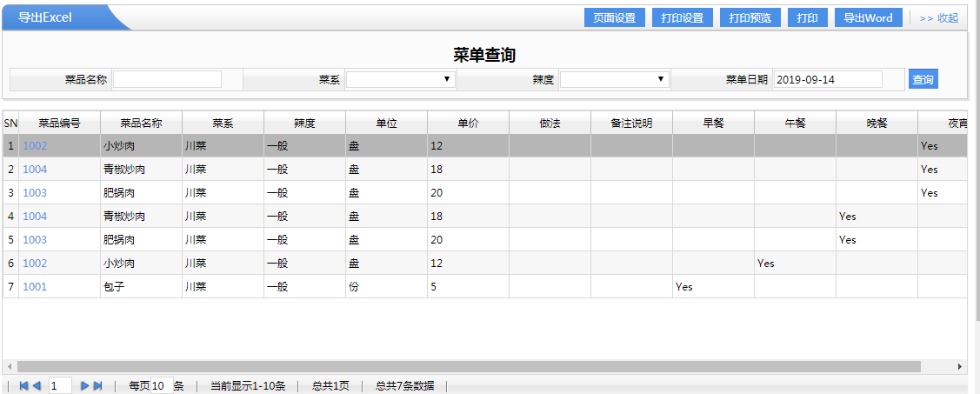This screenshot has width=980, height=394.
Task: Click the 菜品名称 text input field
Action: point(167,79)
